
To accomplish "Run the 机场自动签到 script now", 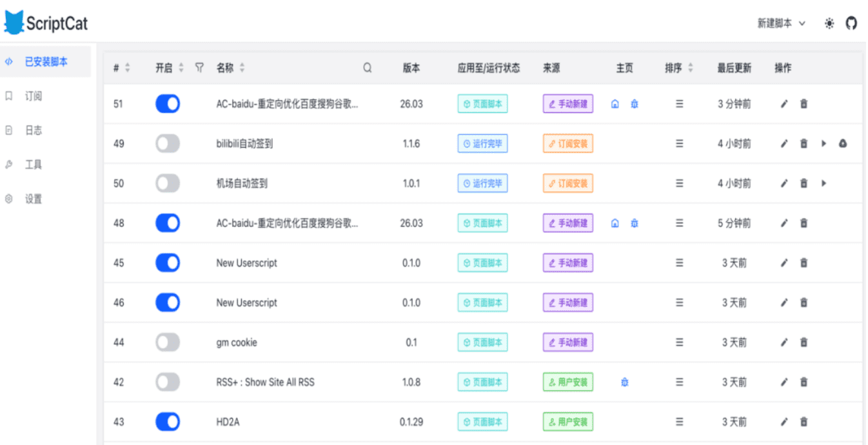I will coord(824,183).
